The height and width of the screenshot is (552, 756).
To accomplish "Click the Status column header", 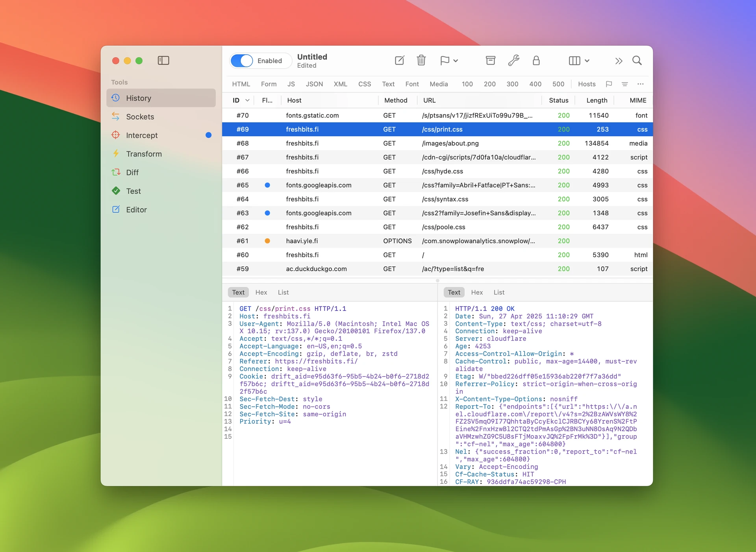I will tap(558, 100).
